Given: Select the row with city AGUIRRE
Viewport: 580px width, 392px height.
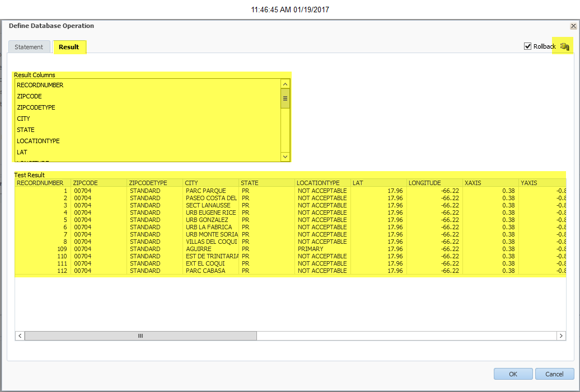Looking at the screenshot, I should pos(224,249).
